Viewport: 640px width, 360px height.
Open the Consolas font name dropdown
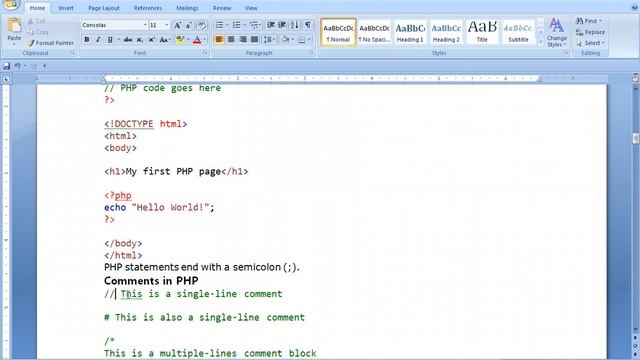[145, 25]
